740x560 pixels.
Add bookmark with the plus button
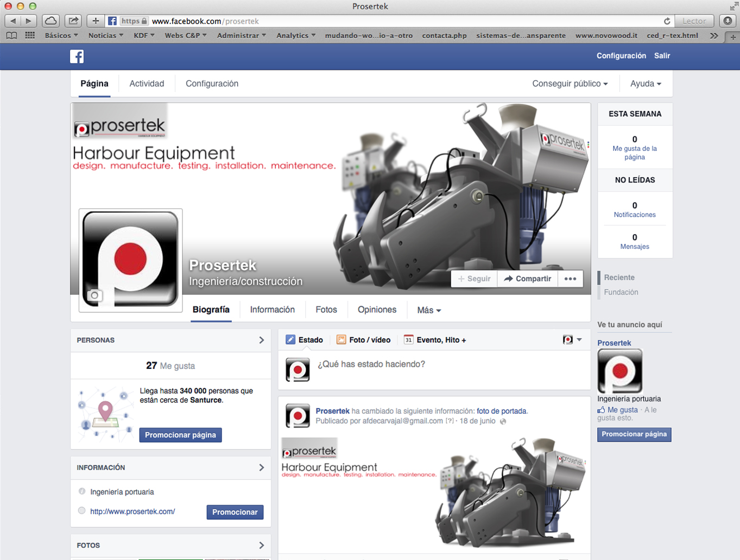pos(96,21)
